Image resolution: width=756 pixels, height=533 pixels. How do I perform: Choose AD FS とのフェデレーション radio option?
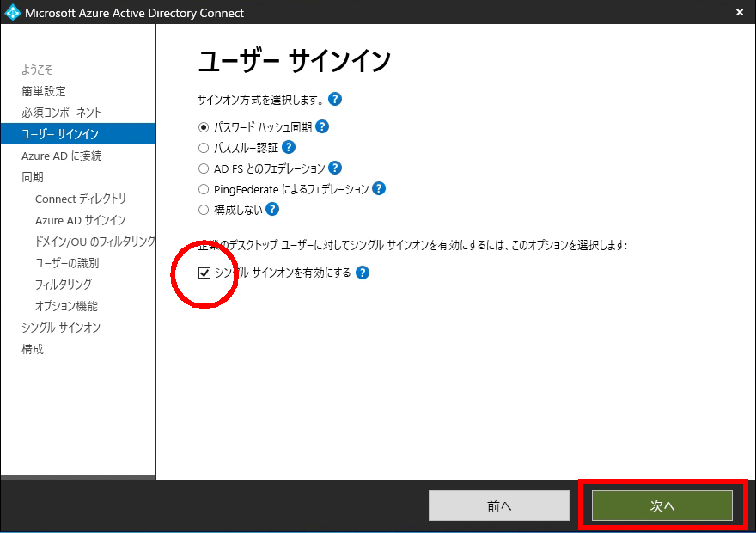[204, 168]
